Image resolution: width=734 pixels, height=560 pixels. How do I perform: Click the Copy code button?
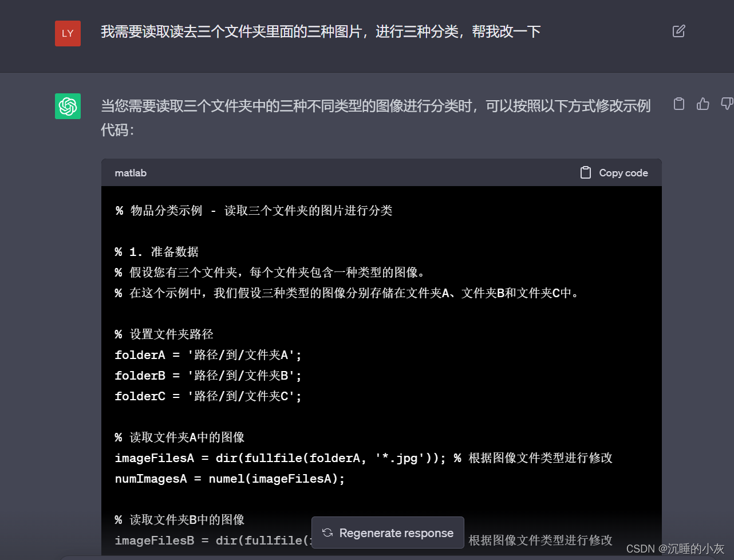coord(614,173)
